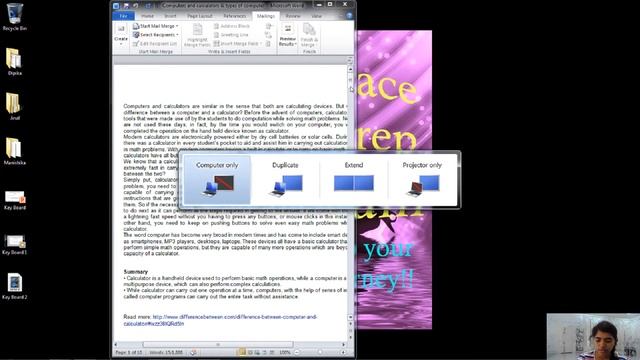Screen dimensions: 640x360
Task: Select the Key Board desktop file
Action: 15,200
